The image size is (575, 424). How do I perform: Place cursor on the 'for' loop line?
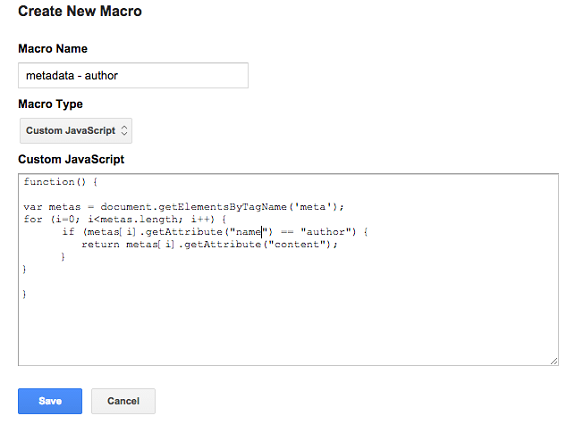coord(125,219)
